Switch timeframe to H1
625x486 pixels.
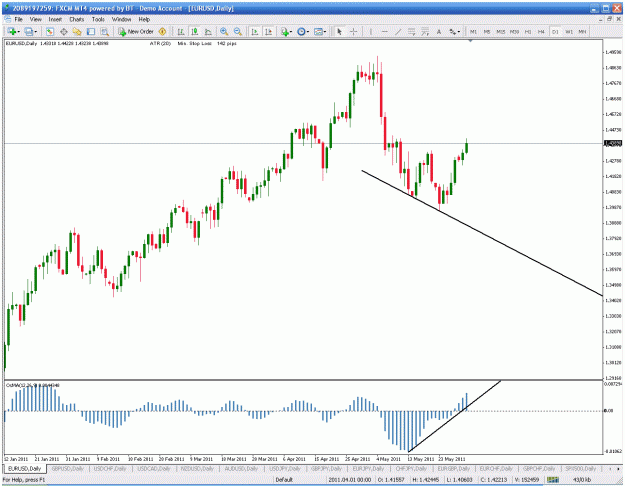pyautogui.click(x=528, y=31)
